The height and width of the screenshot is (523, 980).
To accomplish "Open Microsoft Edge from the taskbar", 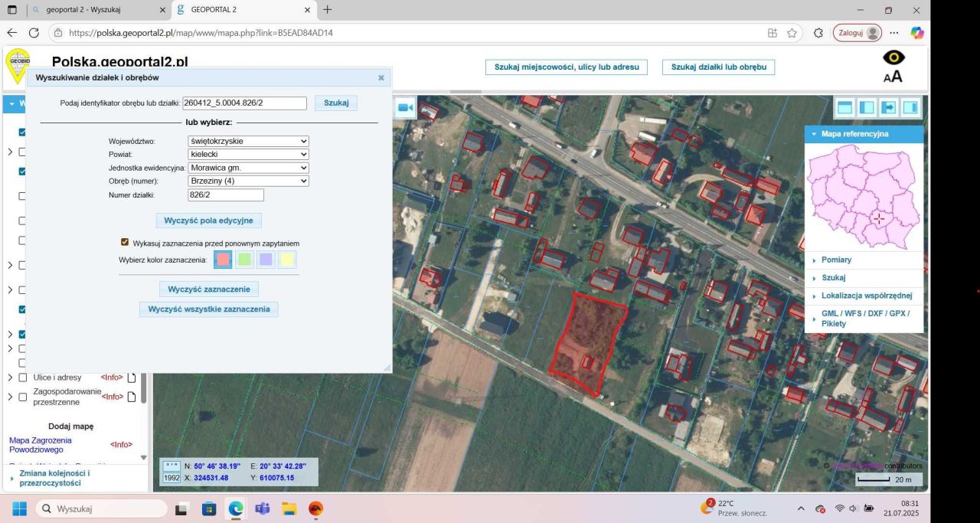I will click(235, 509).
